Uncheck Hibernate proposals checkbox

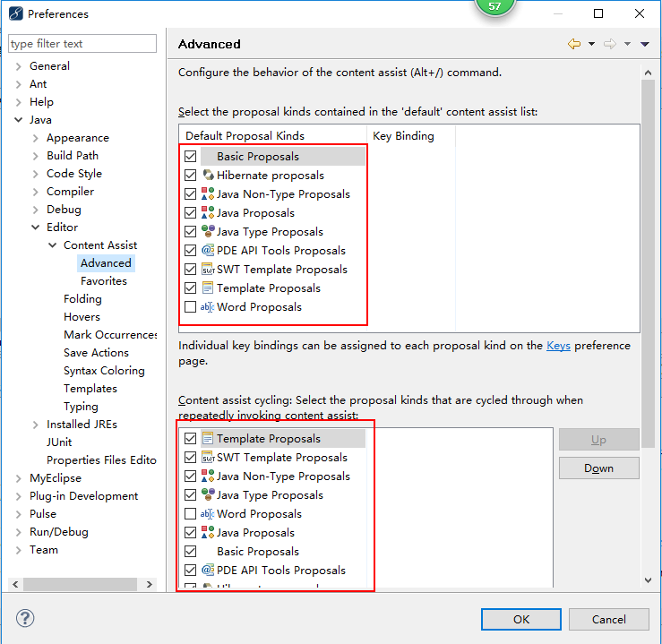click(191, 176)
